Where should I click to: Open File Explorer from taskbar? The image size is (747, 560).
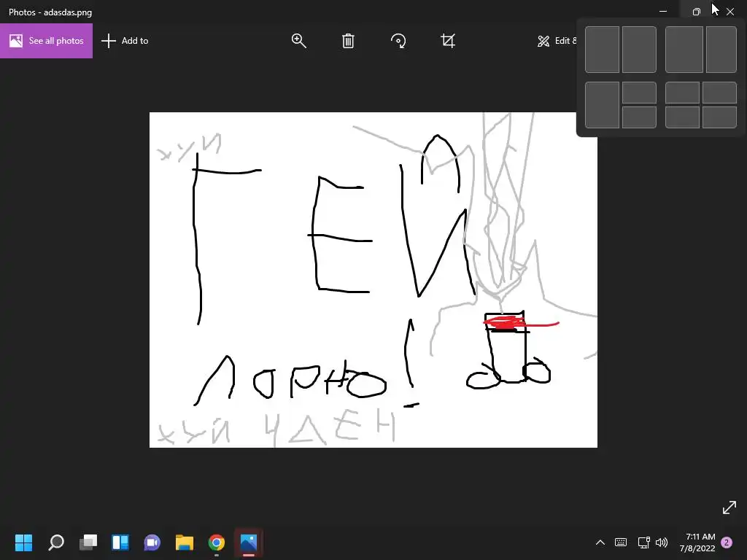(185, 542)
